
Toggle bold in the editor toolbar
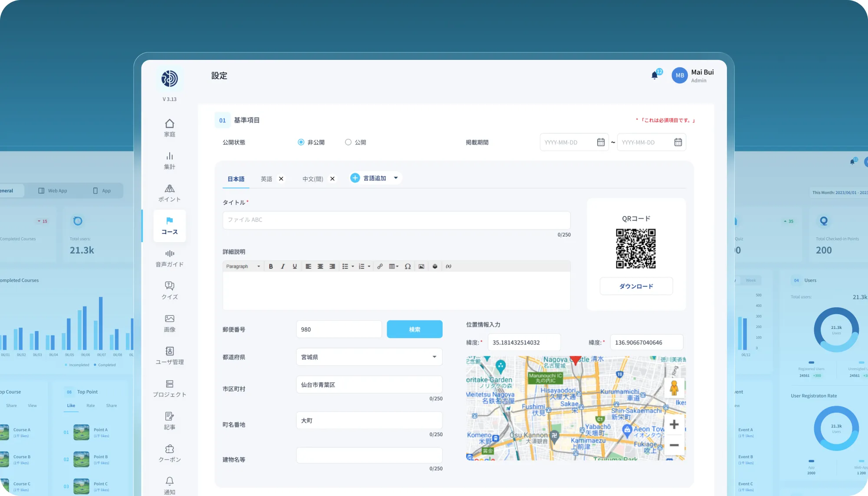pyautogui.click(x=271, y=266)
